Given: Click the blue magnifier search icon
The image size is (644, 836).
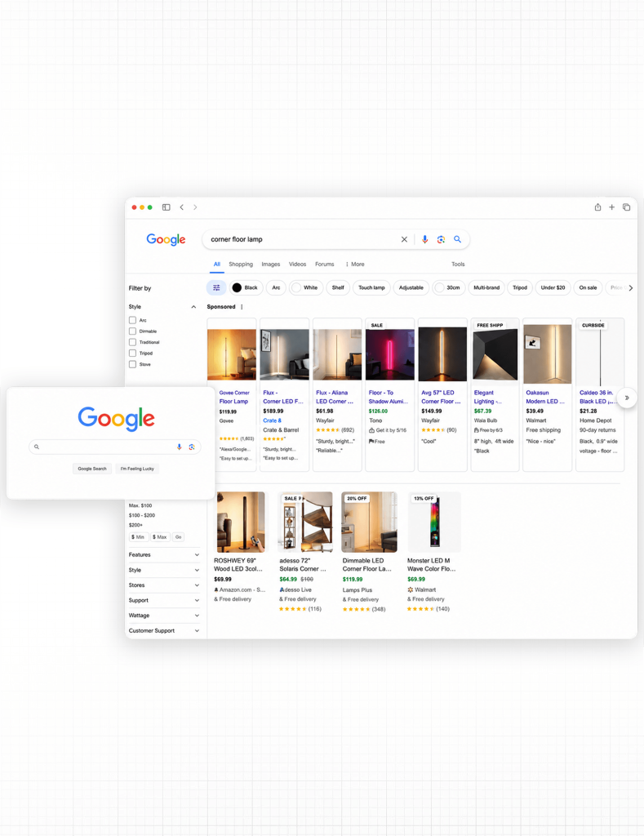Looking at the screenshot, I should (x=457, y=239).
